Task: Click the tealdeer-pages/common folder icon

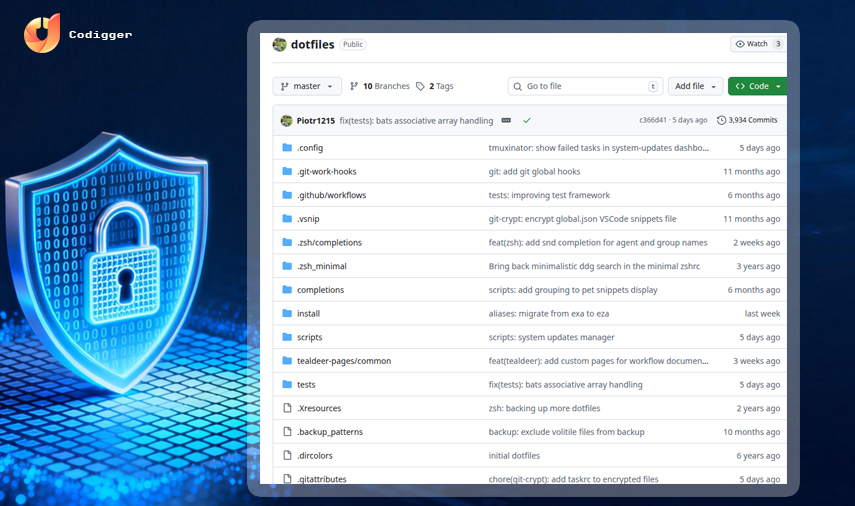Action: 287,360
